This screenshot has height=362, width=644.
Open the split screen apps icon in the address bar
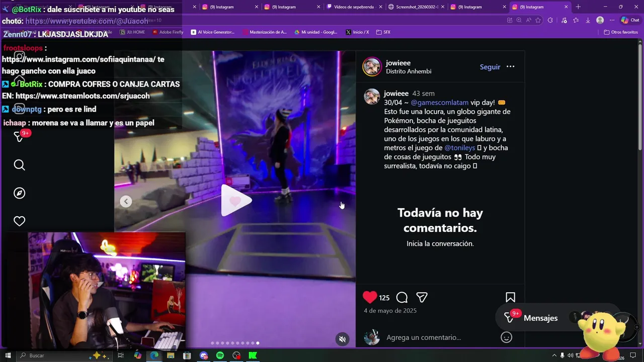510,20
